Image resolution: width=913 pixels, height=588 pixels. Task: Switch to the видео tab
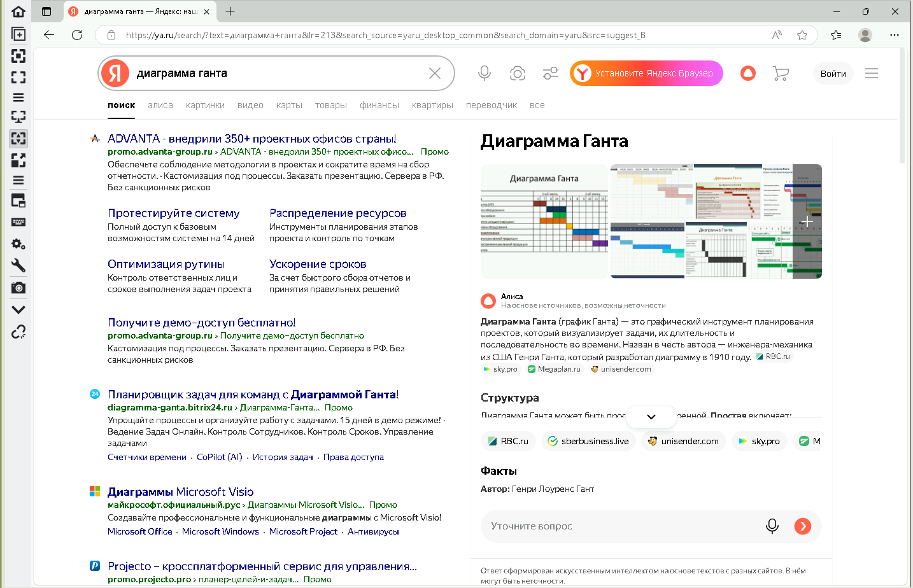click(250, 105)
